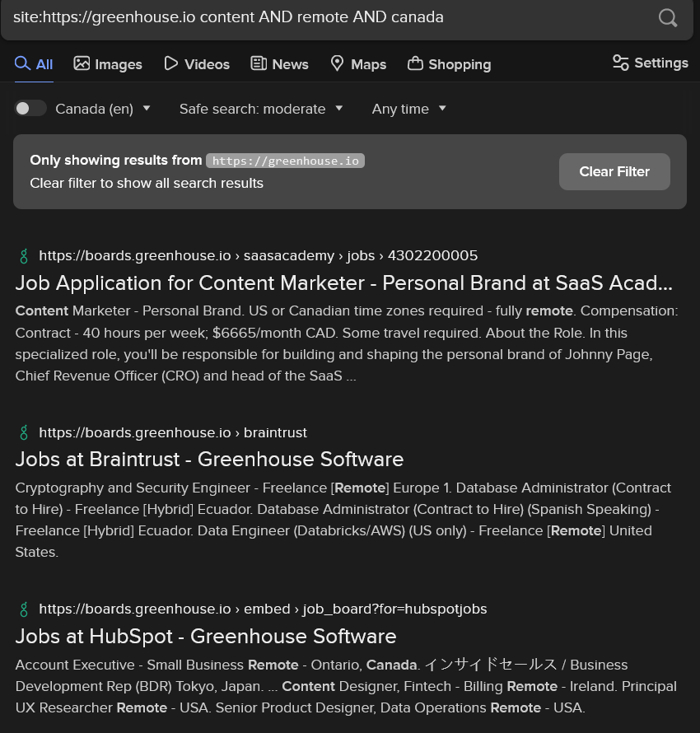Screen dimensions: 700x733
Task: Click the search magnifier icon in search bar
Action: (x=668, y=18)
